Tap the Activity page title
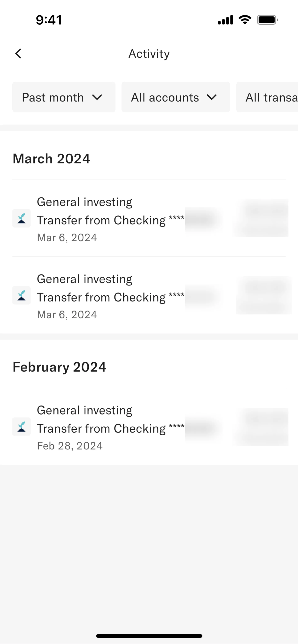 (x=149, y=54)
